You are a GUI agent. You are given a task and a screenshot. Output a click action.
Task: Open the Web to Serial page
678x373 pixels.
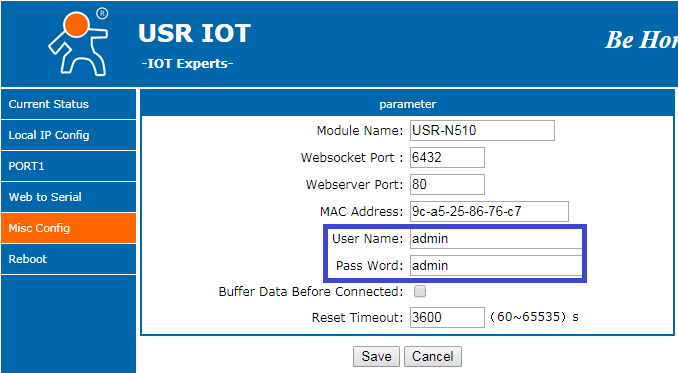[x=68, y=197]
